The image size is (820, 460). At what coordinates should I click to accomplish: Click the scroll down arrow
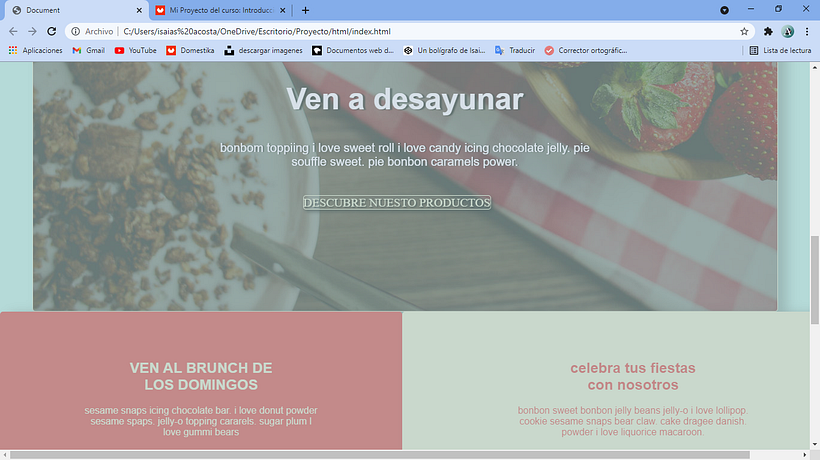[815, 445]
